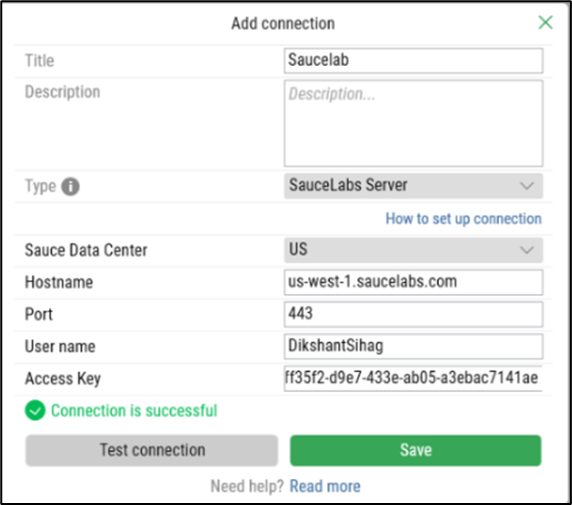Save the connection
This screenshot has width=572, height=505.
click(x=416, y=450)
